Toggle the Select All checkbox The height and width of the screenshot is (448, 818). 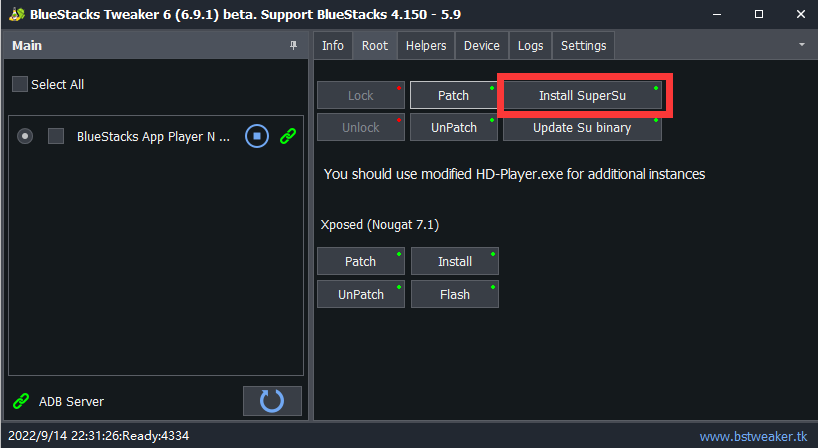20,84
